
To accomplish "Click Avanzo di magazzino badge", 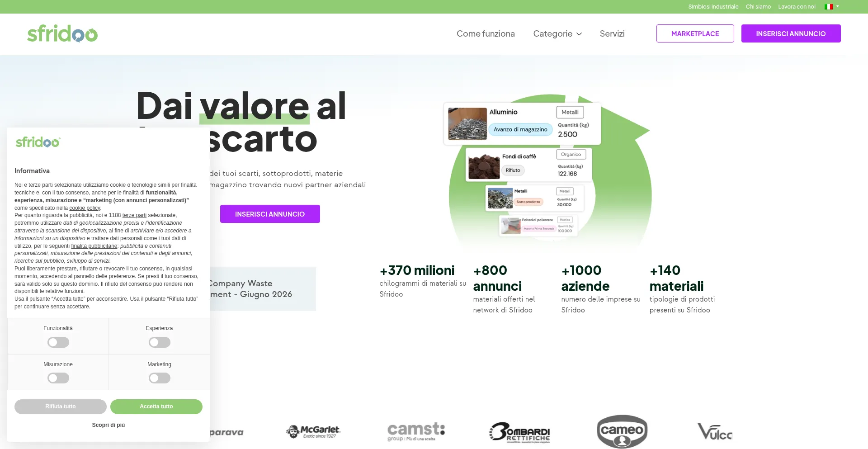I will click(x=520, y=129).
